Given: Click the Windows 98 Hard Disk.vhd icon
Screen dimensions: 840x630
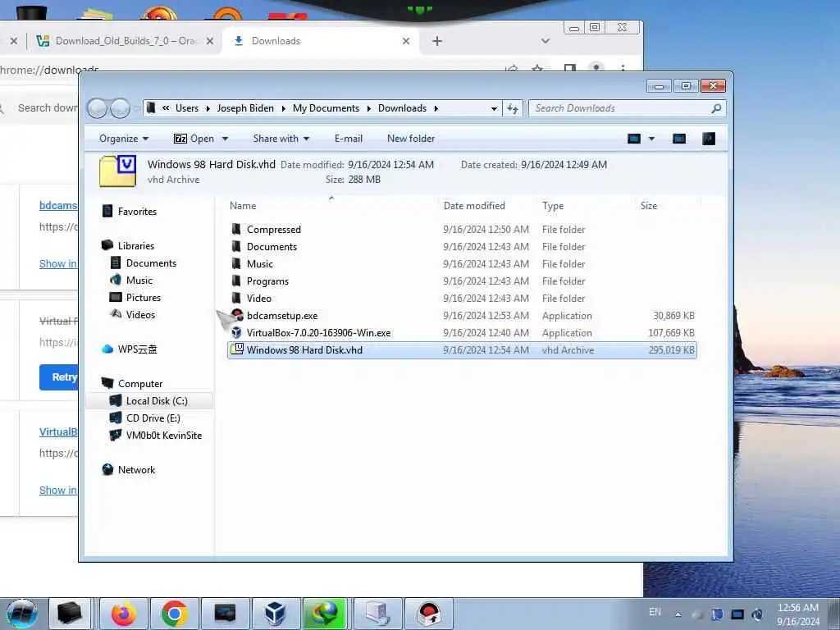Looking at the screenshot, I should click(237, 349).
